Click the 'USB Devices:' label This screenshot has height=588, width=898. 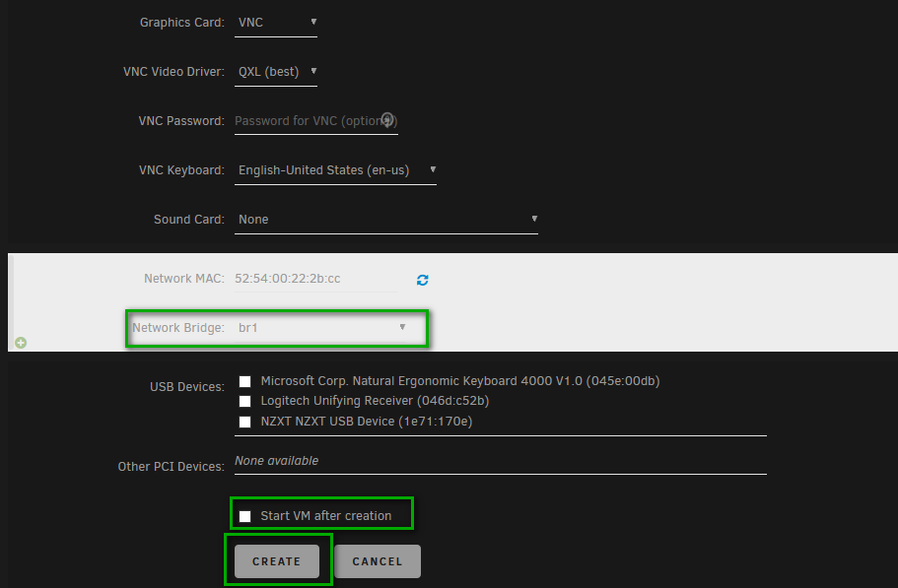[x=187, y=387]
